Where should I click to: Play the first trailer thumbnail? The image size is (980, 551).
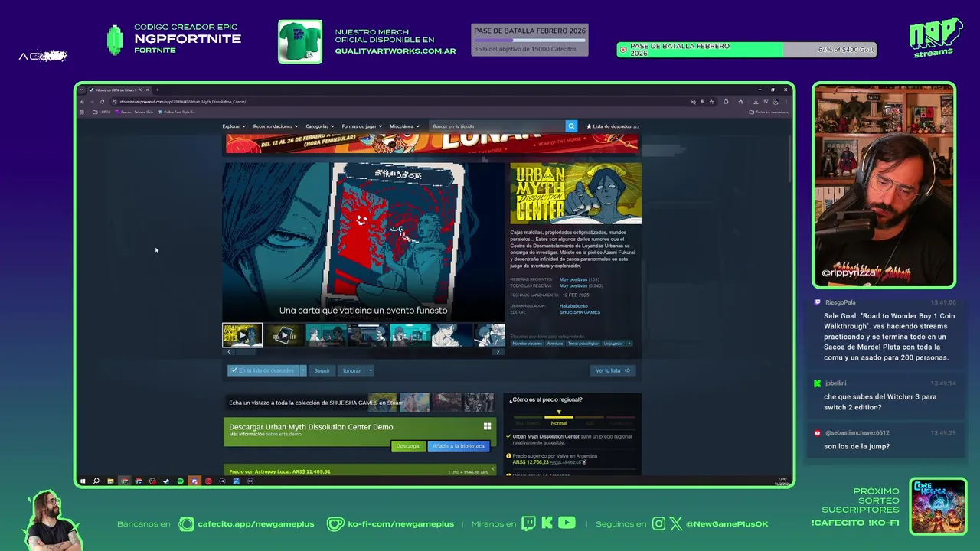coord(243,335)
